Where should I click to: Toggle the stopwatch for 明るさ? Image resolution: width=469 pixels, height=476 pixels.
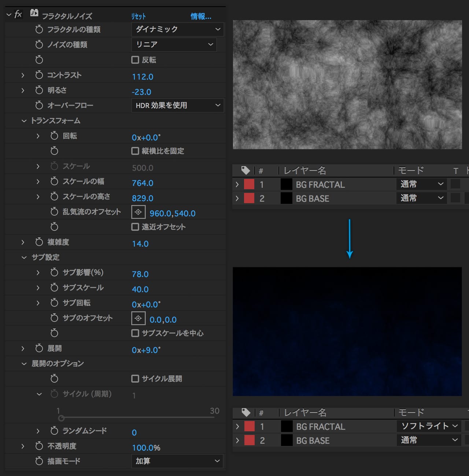(39, 90)
